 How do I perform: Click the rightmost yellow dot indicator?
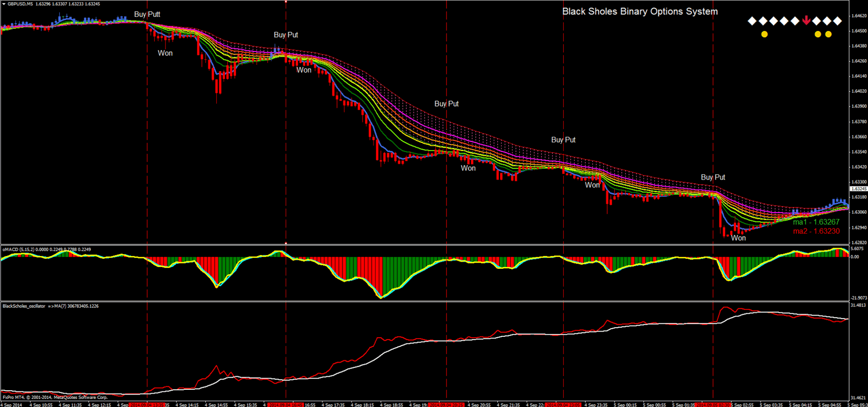tap(829, 34)
